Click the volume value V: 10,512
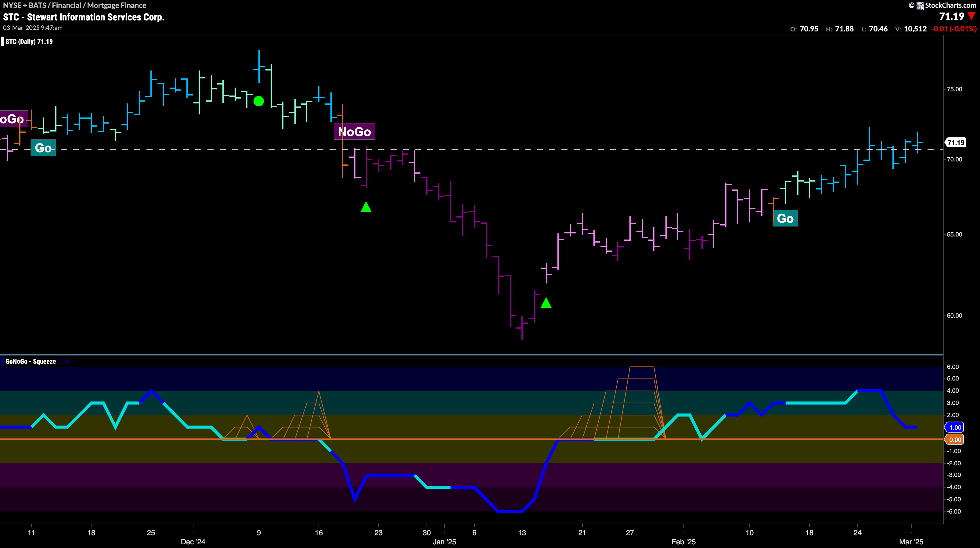The height and width of the screenshot is (548, 980). tap(911, 29)
